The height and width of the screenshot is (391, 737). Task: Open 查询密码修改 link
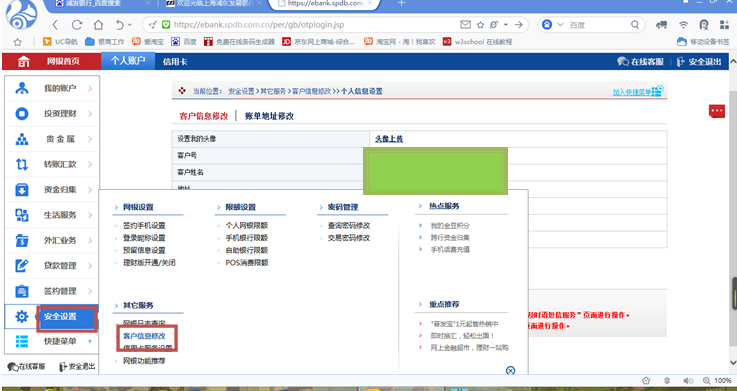click(349, 226)
